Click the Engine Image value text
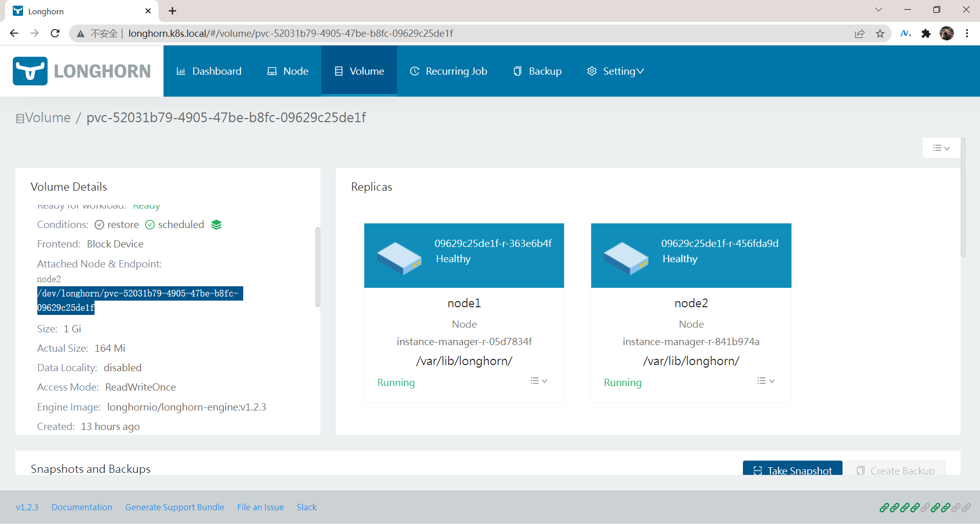Screen dimensions: 980x524 click(186, 407)
